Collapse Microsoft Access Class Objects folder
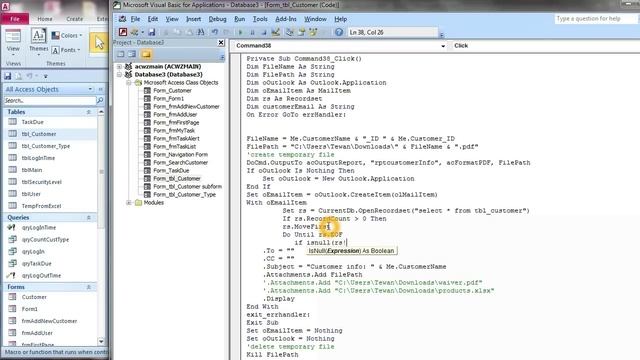 click(x=129, y=82)
